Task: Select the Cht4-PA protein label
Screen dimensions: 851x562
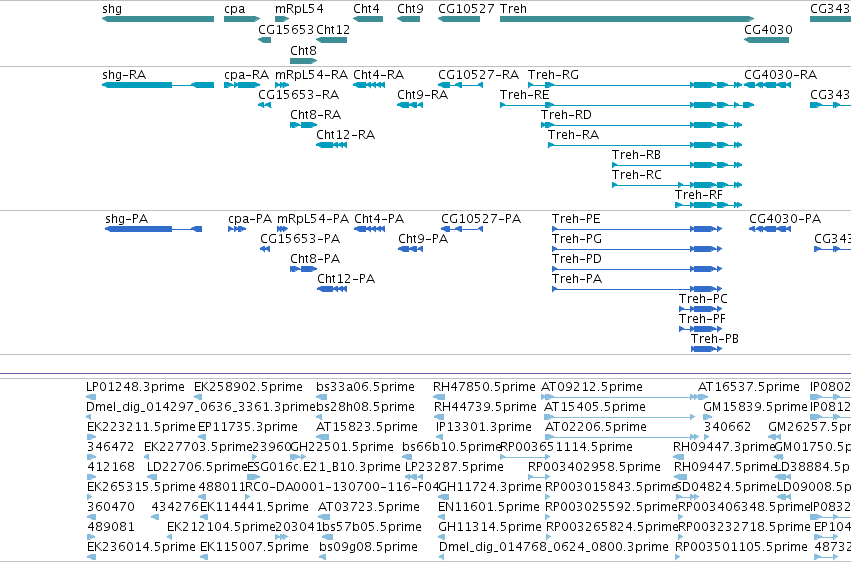Action: 379,219
